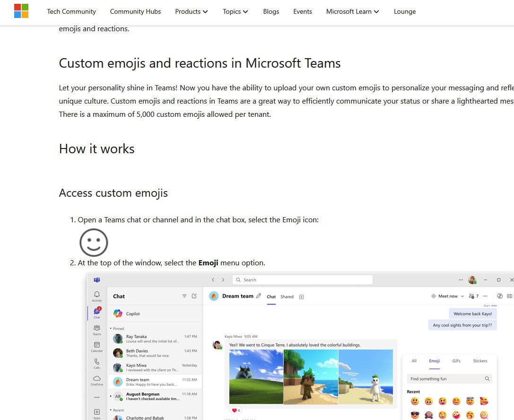514x420 pixels.
Task: Click the add tab plus icon near Shared
Action: point(301,297)
